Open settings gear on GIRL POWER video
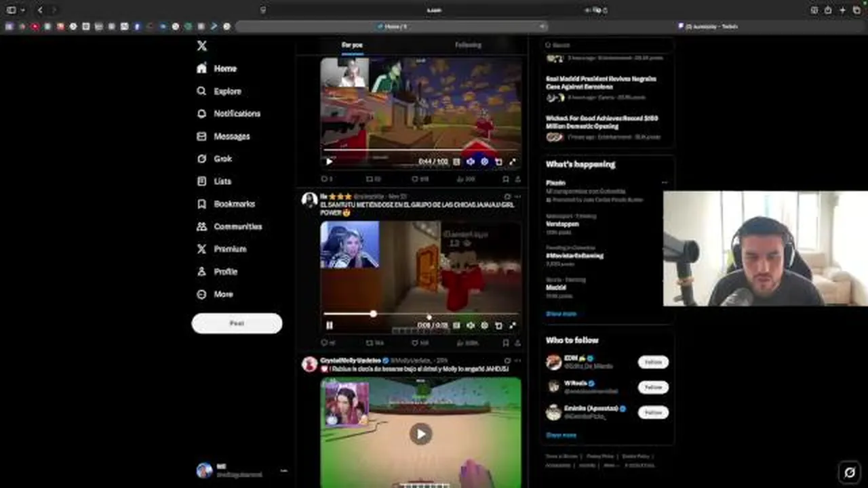 pos(484,325)
